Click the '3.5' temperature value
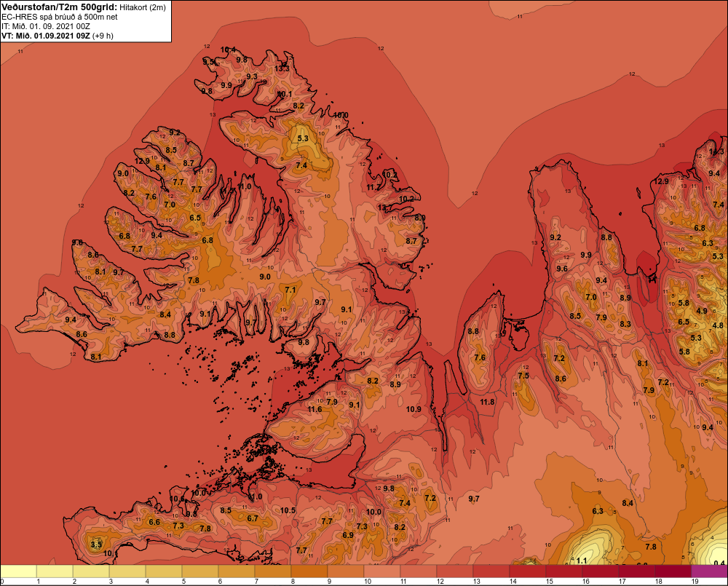 click(96, 545)
